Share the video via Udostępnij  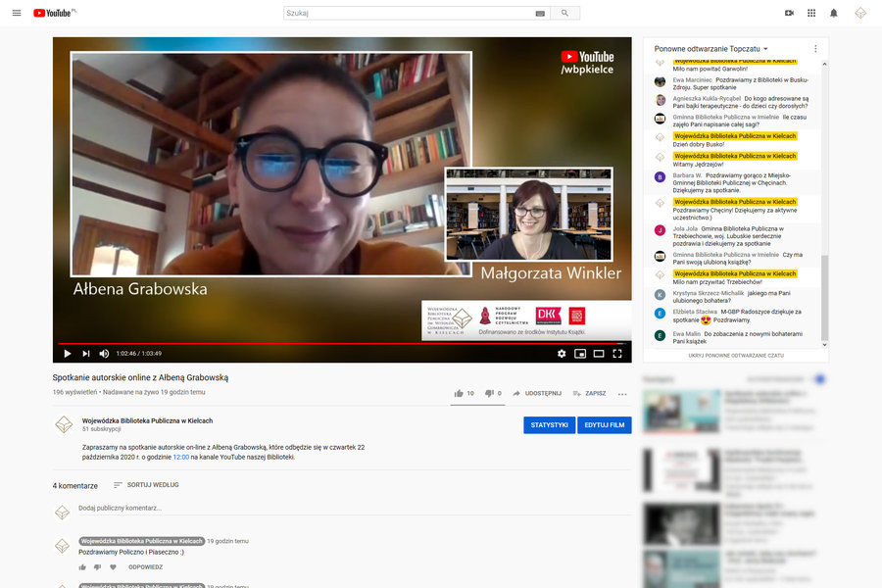537,393
